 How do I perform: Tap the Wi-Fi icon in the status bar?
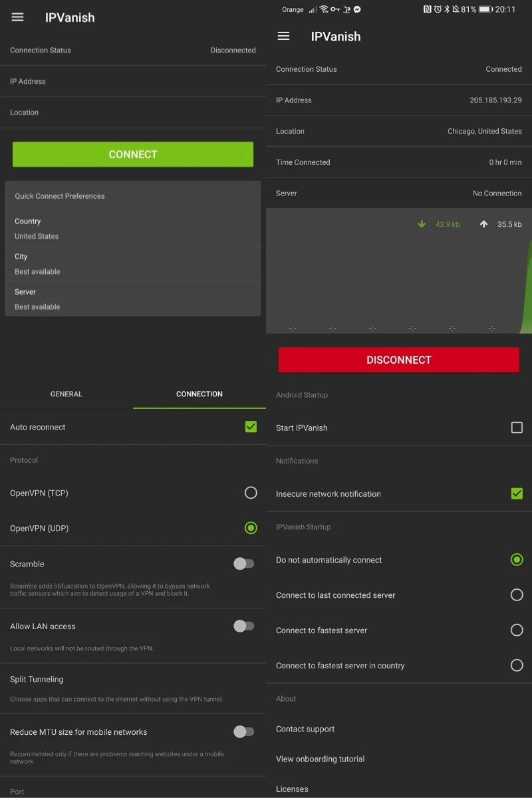[x=323, y=9]
